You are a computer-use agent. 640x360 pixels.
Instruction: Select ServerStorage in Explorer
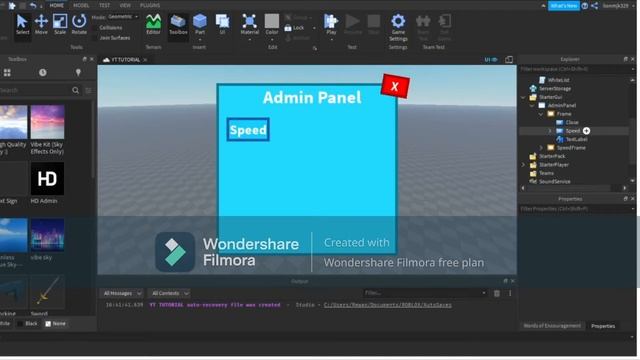[555, 89]
